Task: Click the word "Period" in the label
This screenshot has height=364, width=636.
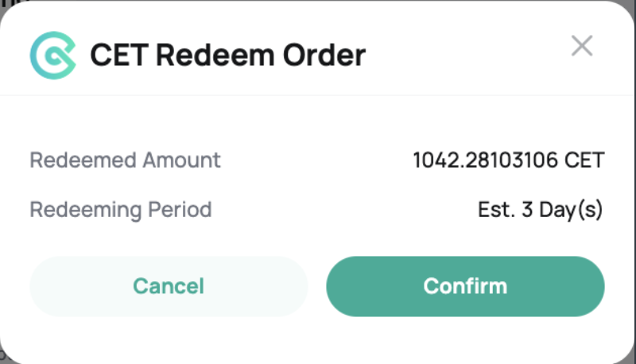Action: tap(180, 210)
